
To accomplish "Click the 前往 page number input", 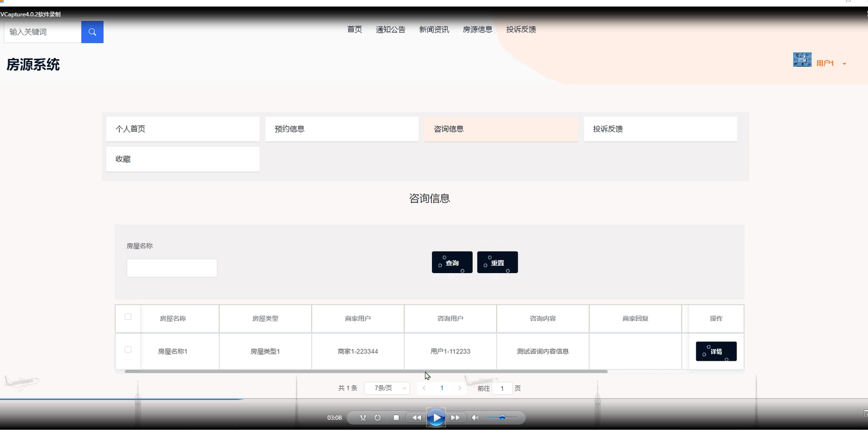I will click(502, 388).
